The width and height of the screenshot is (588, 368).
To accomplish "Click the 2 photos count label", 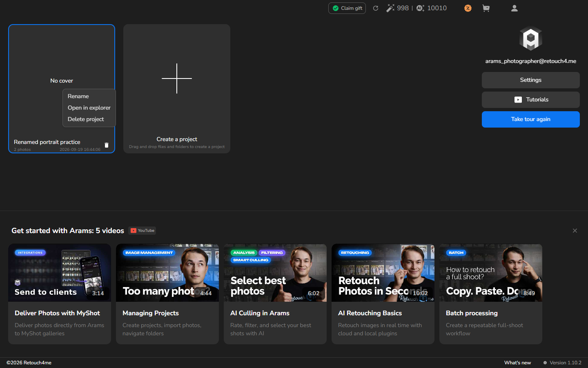I will (22, 150).
